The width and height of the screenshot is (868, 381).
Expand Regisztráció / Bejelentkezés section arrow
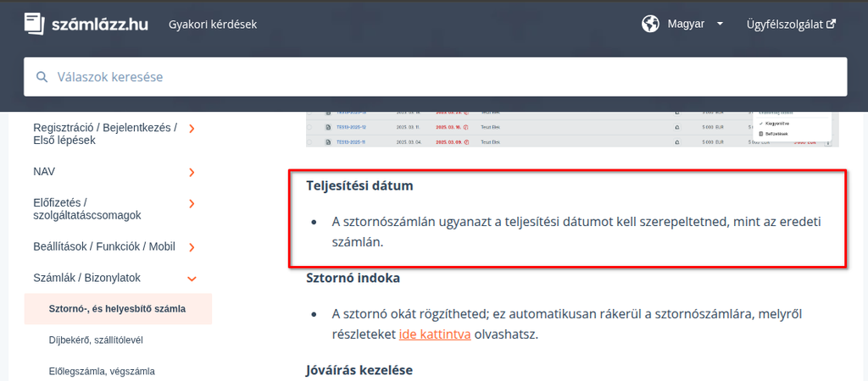pos(192,129)
